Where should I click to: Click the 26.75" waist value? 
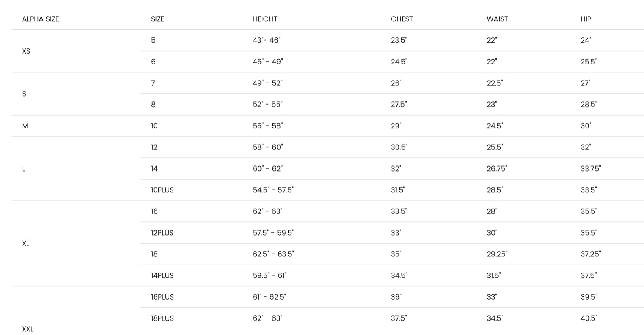point(497,169)
